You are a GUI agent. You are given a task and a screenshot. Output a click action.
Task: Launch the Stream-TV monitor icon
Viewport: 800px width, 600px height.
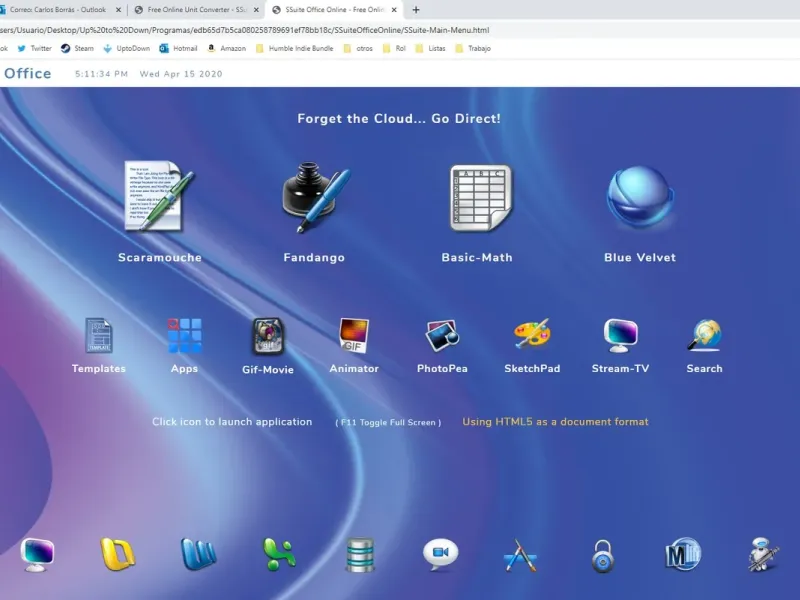click(620, 335)
